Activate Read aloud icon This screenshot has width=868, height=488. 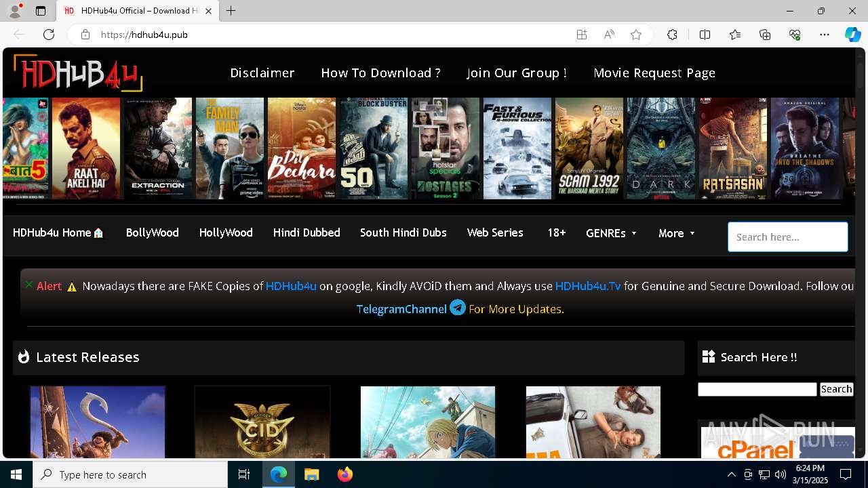[609, 35]
